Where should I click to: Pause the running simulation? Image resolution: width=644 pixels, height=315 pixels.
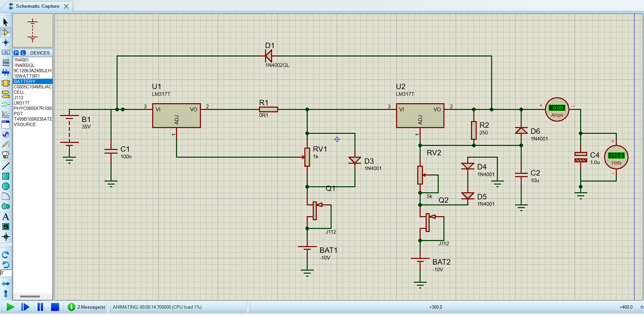40,307
